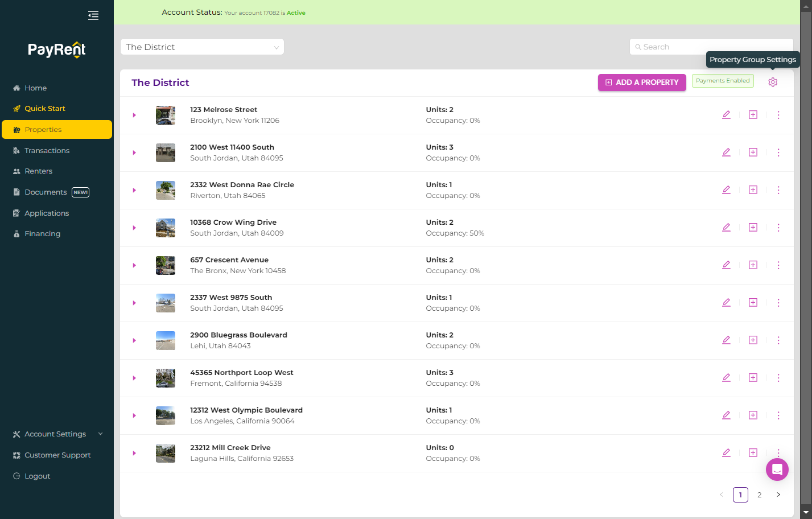The image size is (812, 519).
Task: Edit 123 Melrose Street property
Action: click(726, 115)
